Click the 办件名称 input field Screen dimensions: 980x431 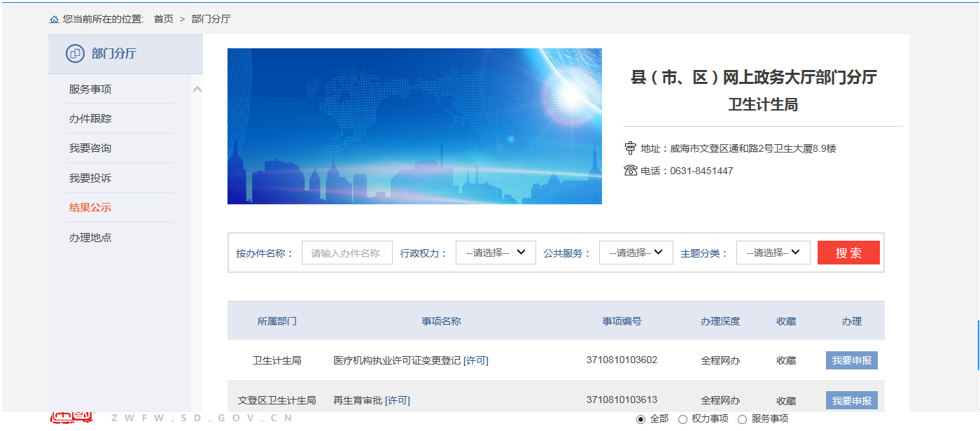tap(346, 253)
